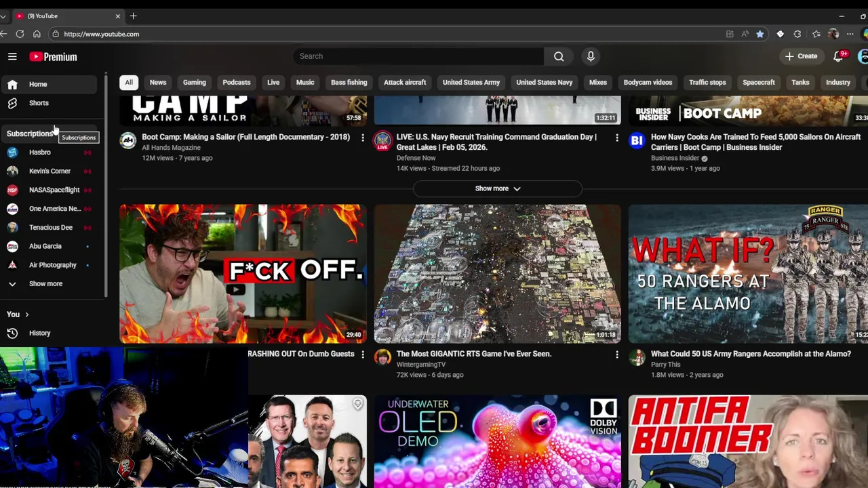Open browser settings three-dot menu
This screenshot has height=488, width=868.
850,34
